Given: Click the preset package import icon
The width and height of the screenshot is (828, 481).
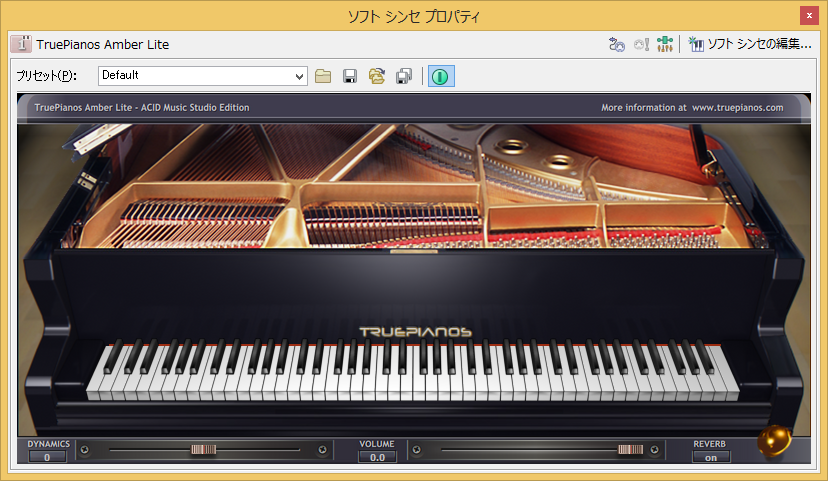Looking at the screenshot, I should click(x=377, y=77).
